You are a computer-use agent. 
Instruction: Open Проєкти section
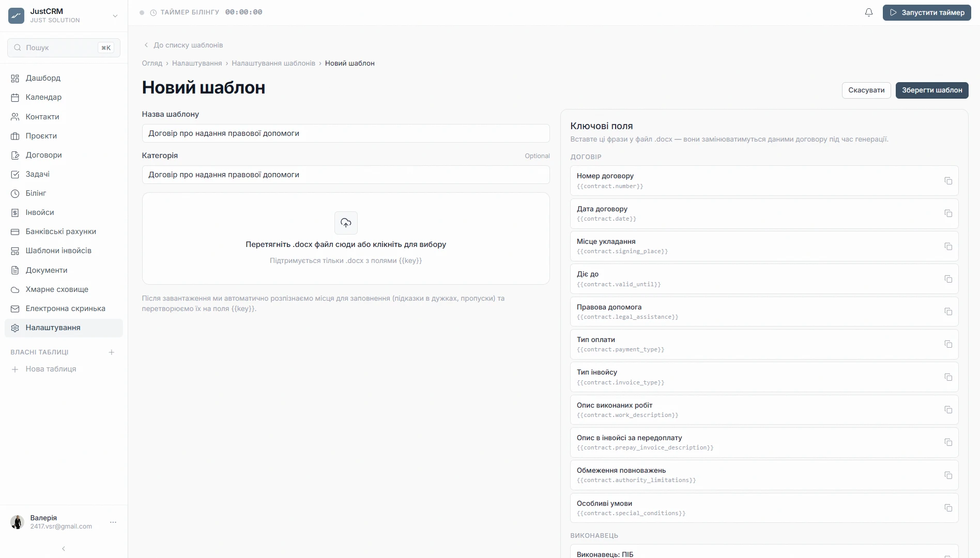pos(64,136)
